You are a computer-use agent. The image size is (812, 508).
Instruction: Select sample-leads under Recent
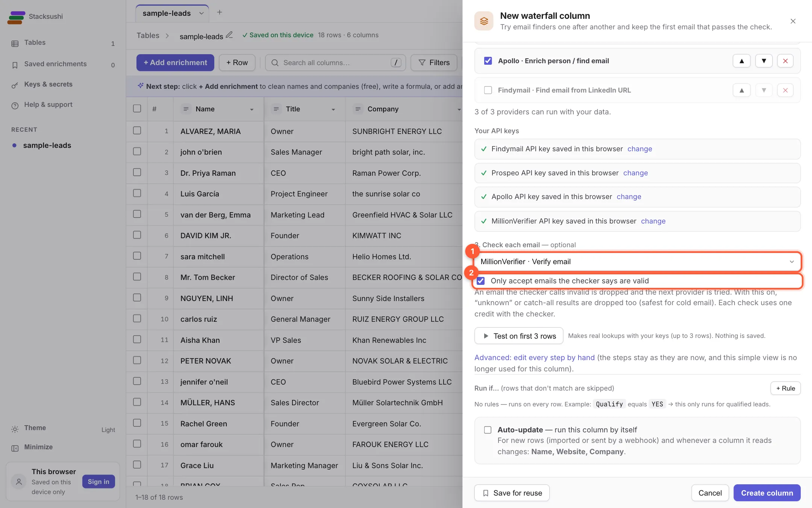pyautogui.click(x=47, y=146)
